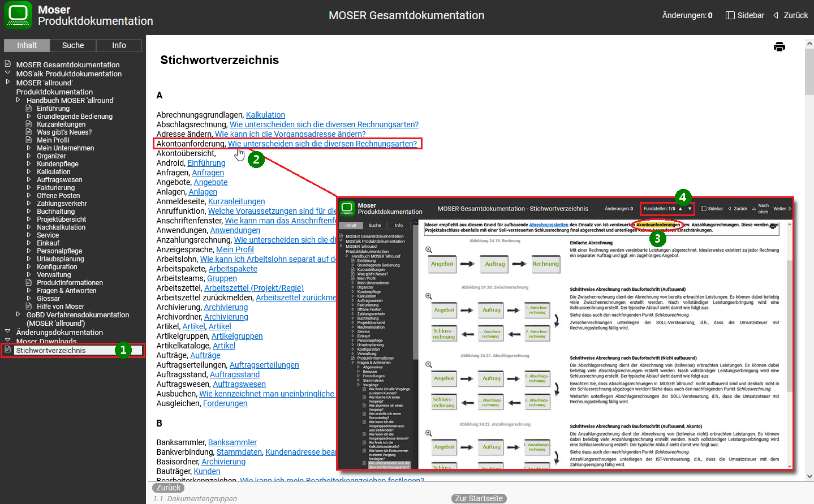Open the Arbeitspakete link
Viewport: 814px width, 504px height.
[x=233, y=269]
